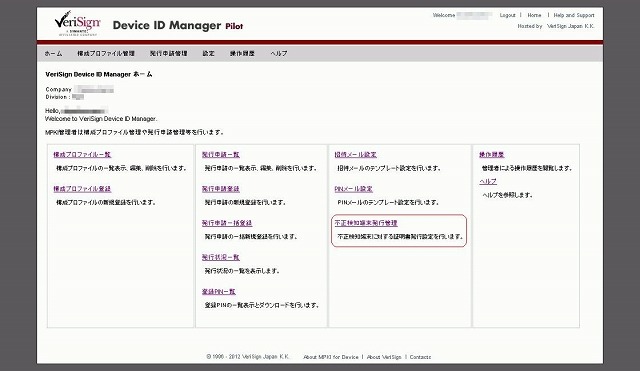This screenshot has height=371, width=640.
Task: Open 操作履歴 in the gray navigation bar
Action: pyautogui.click(x=242, y=53)
